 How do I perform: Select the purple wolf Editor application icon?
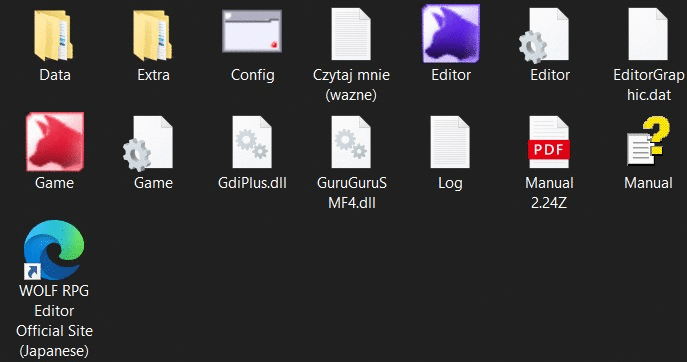[x=451, y=34]
